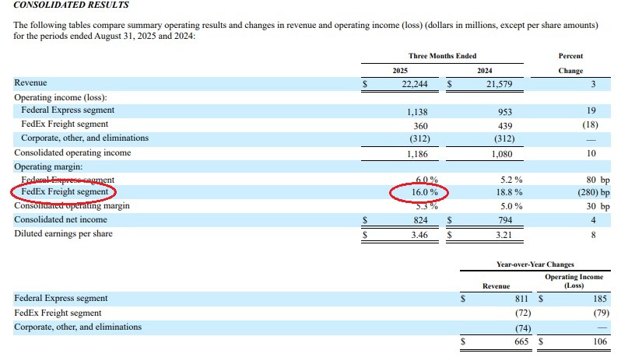Click the "Revenue" row label in first table

(30, 82)
